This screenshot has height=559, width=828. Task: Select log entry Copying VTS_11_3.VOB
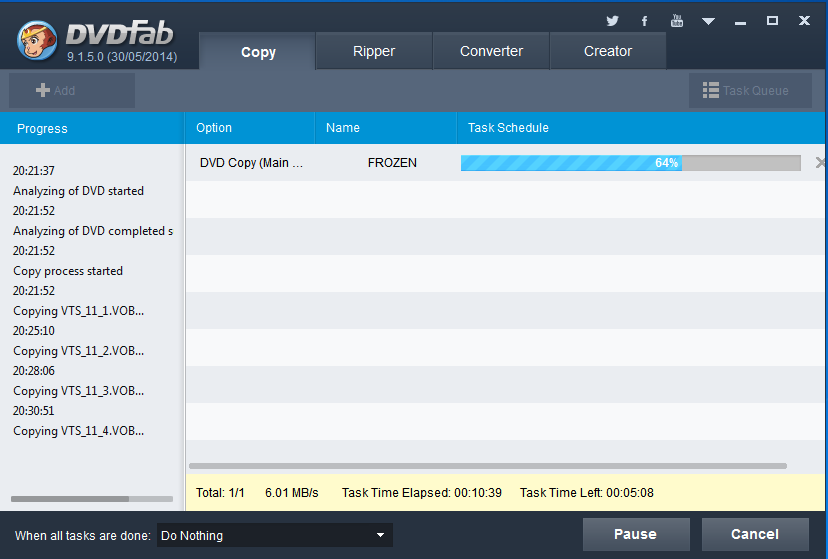(78, 391)
